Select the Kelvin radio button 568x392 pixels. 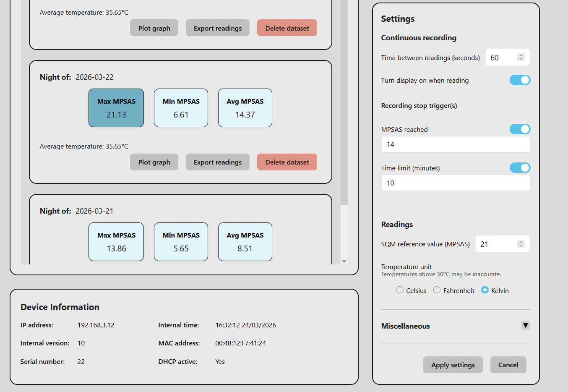[485, 290]
